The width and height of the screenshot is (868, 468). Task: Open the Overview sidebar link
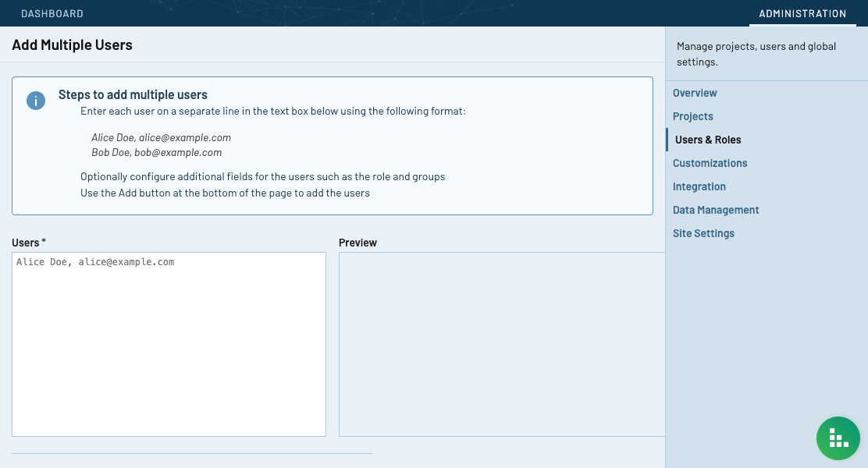coord(695,93)
